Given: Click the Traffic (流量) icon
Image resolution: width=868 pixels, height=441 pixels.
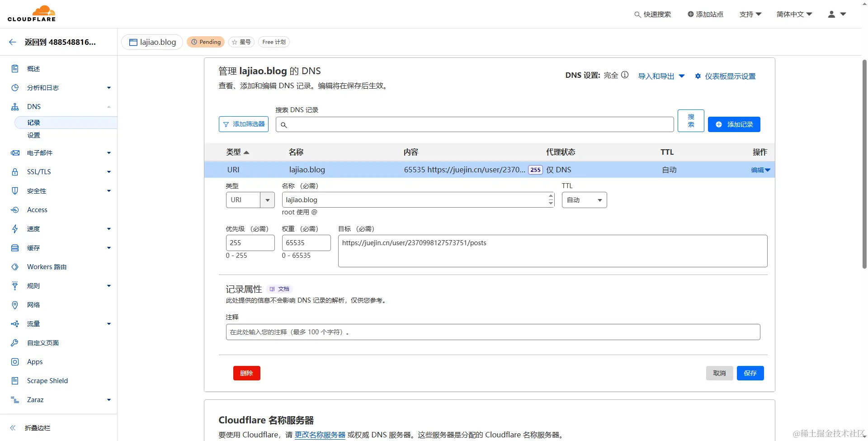Looking at the screenshot, I should (x=15, y=324).
